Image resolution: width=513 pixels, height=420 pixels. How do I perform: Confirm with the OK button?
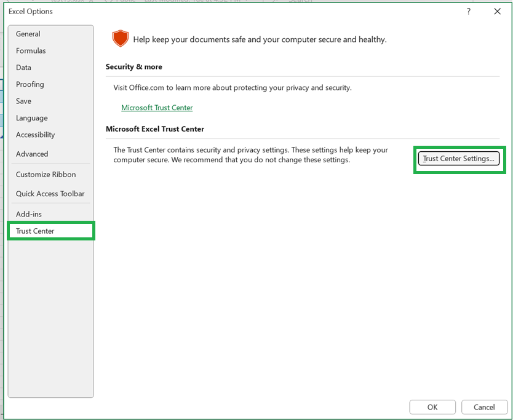pyautogui.click(x=432, y=407)
